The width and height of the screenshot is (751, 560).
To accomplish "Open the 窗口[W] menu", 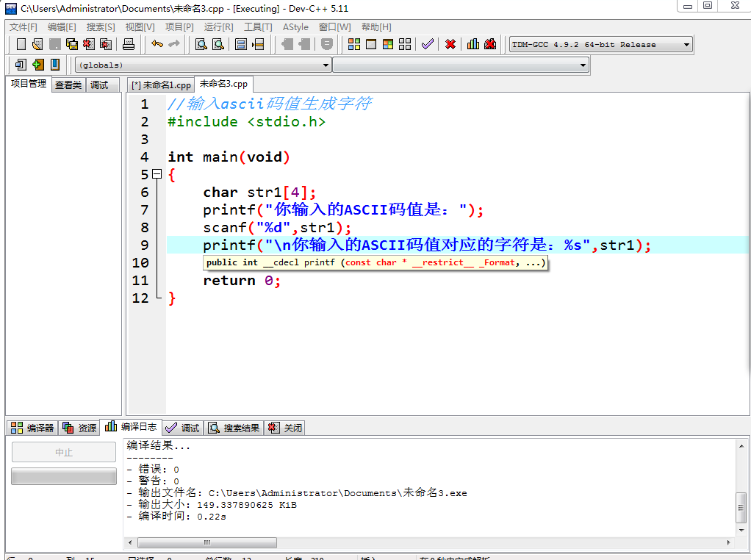I will click(x=335, y=27).
